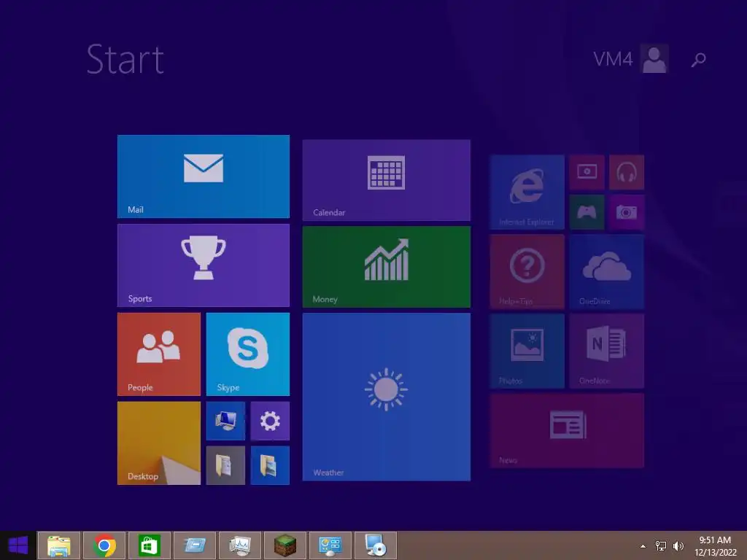Open the Run dialog taskbar icon
747x560 pixels.
[195, 545]
